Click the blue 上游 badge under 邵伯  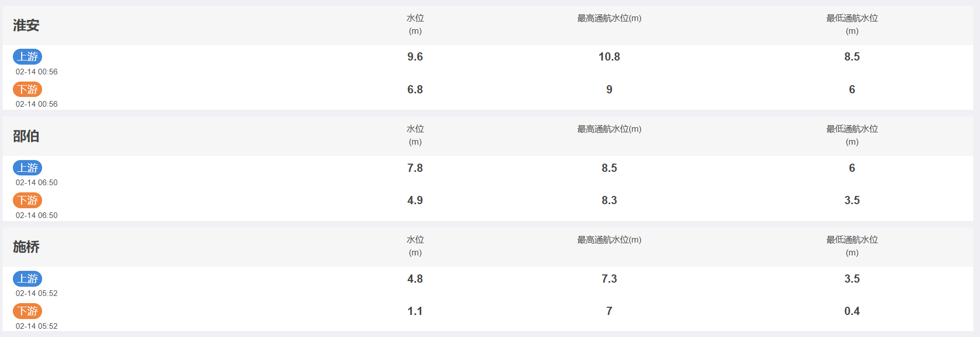click(28, 168)
